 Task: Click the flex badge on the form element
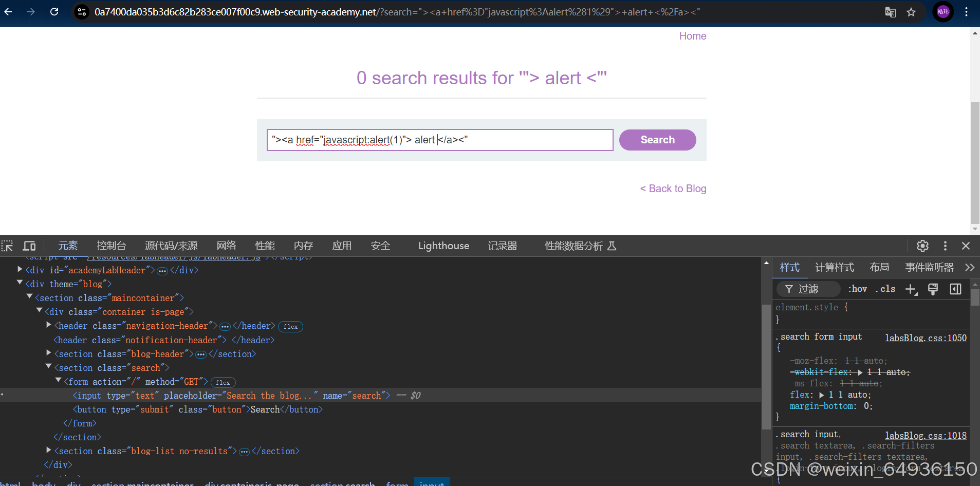(223, 383)
